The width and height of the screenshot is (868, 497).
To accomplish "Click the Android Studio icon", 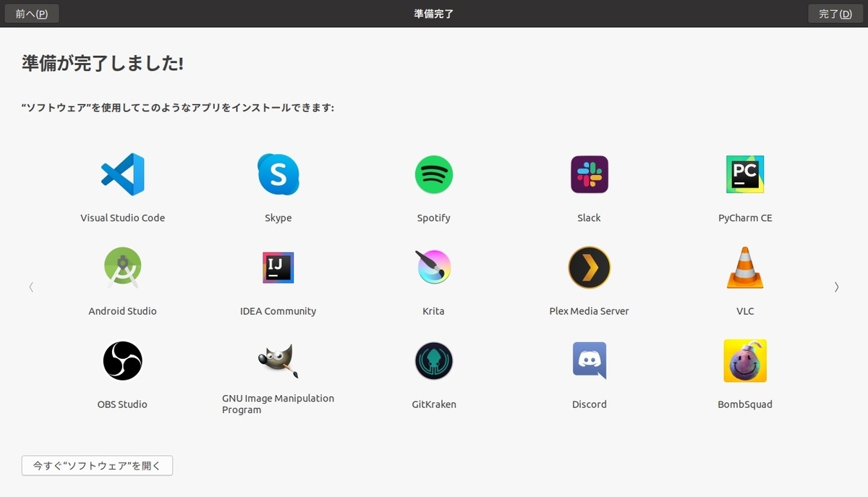I will pyautogui.click(x=122, y=267).
